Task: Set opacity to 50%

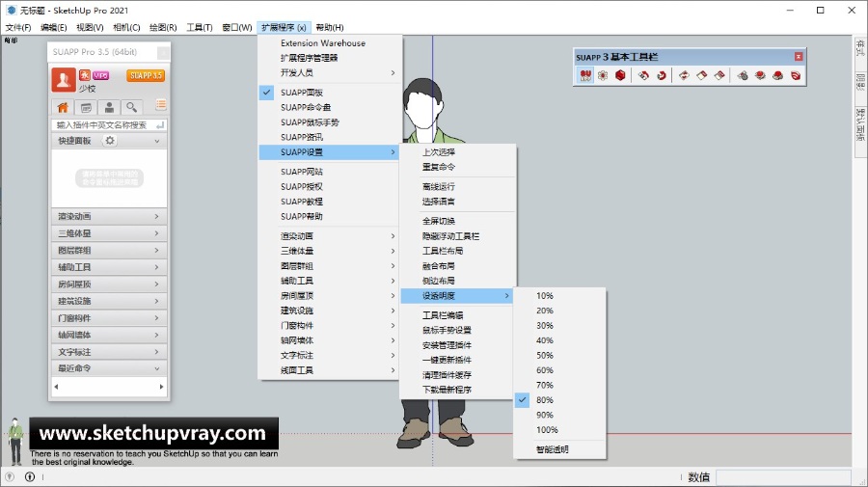Action: pyautogui.click(x=559, y=355)
